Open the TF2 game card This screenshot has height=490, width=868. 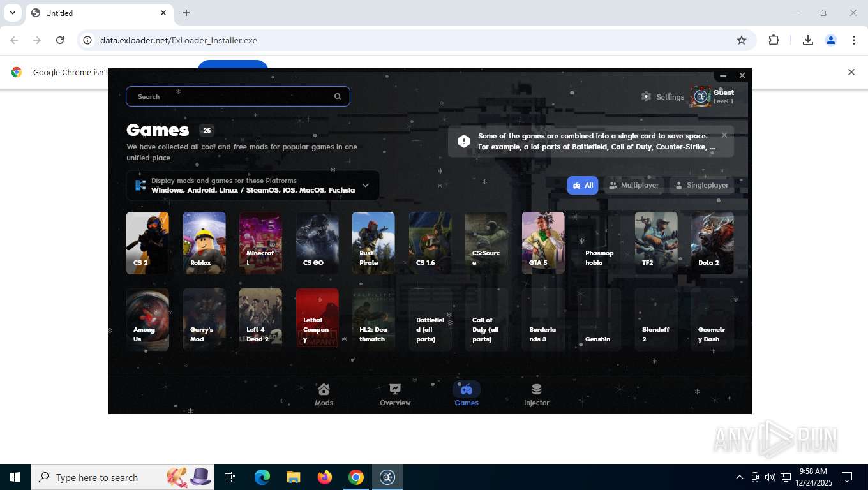[656, 243]
